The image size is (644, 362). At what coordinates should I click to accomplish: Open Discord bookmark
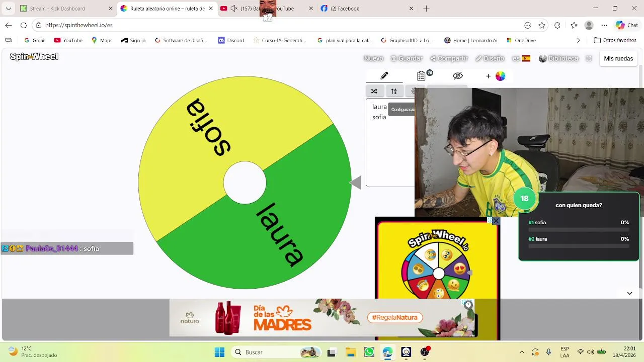pyautogui.click(x=231, y=40)
